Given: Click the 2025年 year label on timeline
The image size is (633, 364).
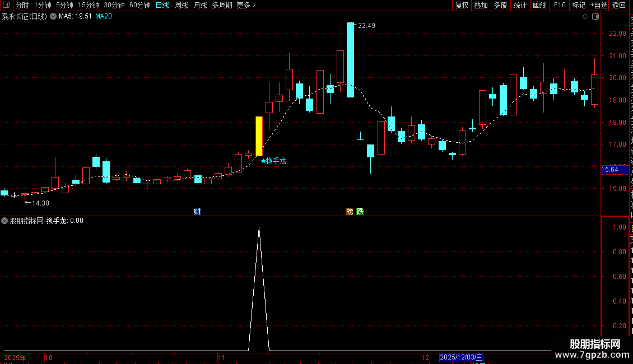Looking at the screenshot, I should click(x=15, y=357).
